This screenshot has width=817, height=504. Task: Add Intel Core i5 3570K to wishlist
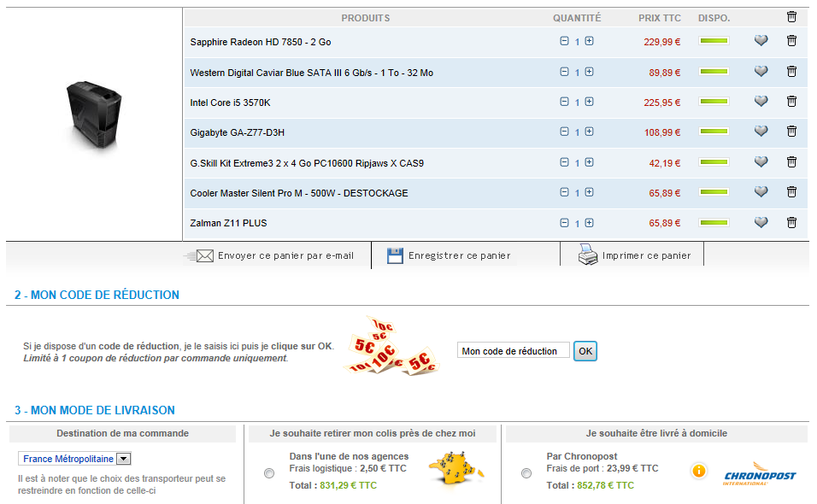(761, 102)
